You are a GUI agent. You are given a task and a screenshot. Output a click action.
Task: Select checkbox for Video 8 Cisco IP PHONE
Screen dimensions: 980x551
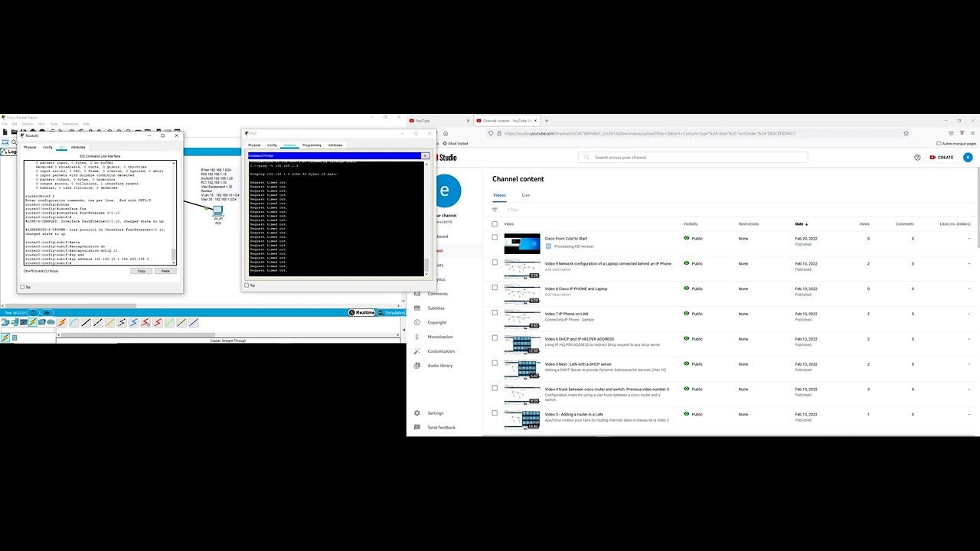click(x=495, y=288)
